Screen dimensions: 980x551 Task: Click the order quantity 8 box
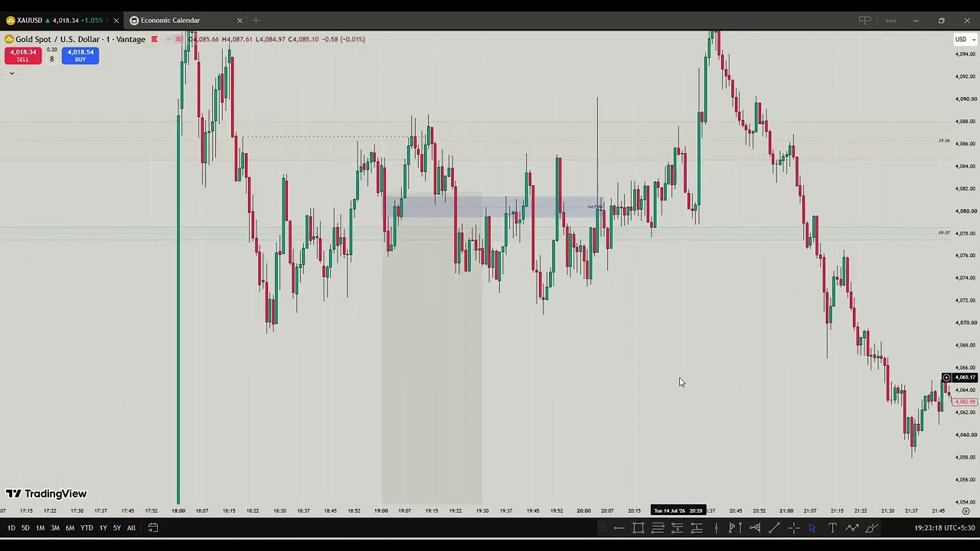[52, 59]
